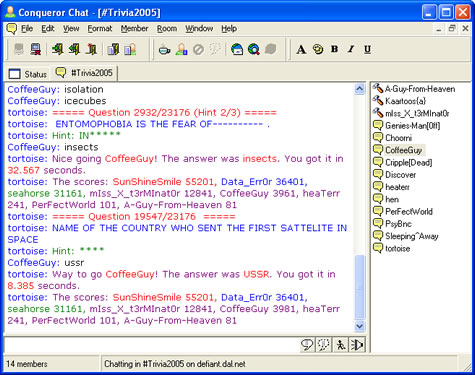This screenshot has height=375, width=475.
Task: Click the globe with envelope icon
Action: tap(237, 49)
